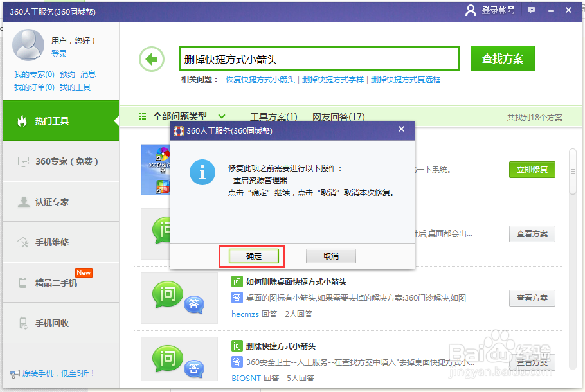The height and width of the screenshot is (392, 585).
Task: Open the login account user icon
Action: 471,10
